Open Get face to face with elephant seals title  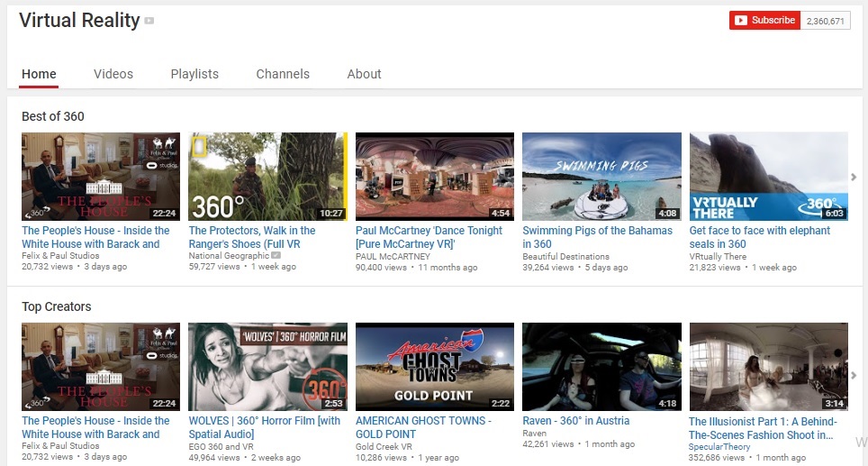pyautogui.click(x=760, y=237)
